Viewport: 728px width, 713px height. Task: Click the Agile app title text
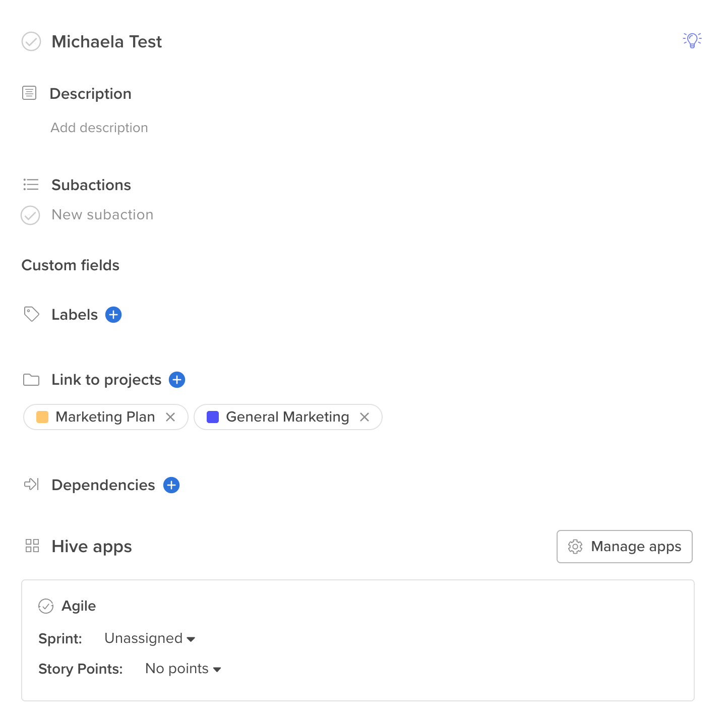(x=79, y=606)
